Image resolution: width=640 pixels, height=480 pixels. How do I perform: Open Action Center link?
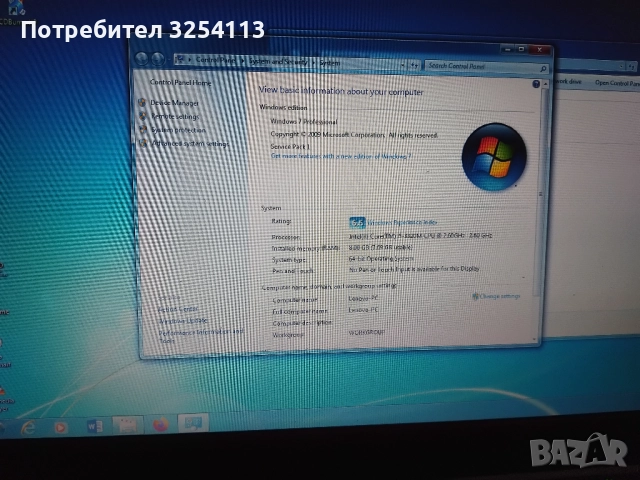pyautogui.click(x=178, y=309)
